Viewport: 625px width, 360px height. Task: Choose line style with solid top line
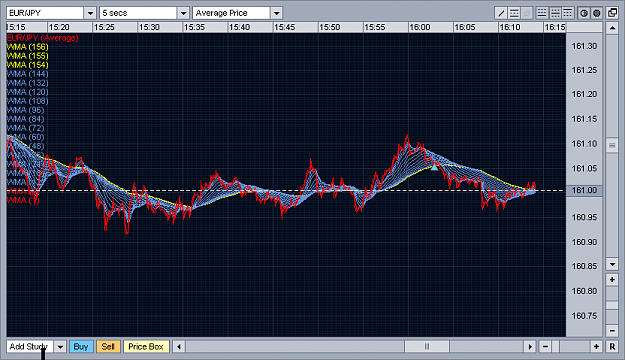(568, 13)
